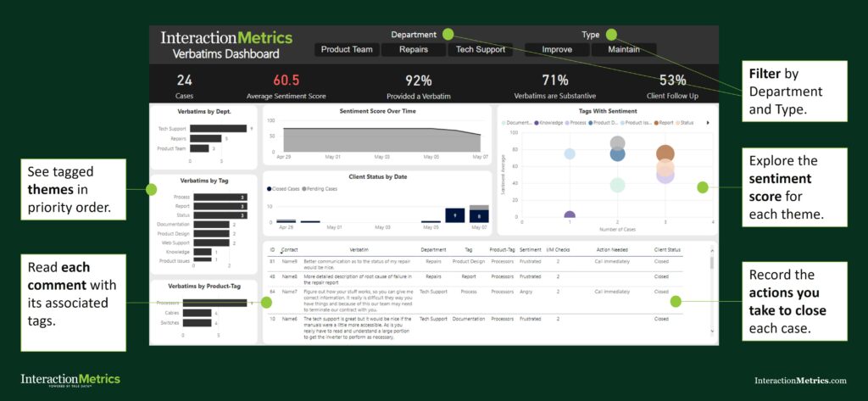Click the 53% Client Follow Up value
Viewport: 868px width, 401px height.
pos(672,81)
